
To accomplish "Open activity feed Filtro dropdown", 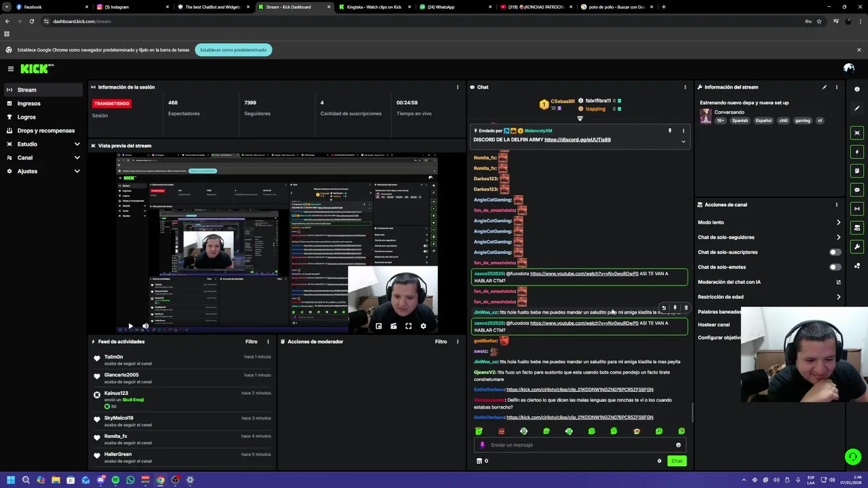I will point(252,342).
